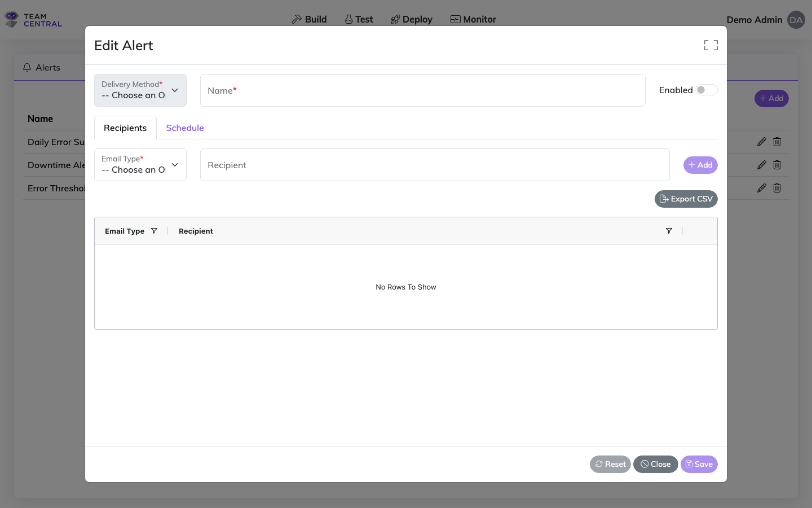812x508 pixels.
Task: Click the Demo Admin avatar
Action: tap(796, 20)
